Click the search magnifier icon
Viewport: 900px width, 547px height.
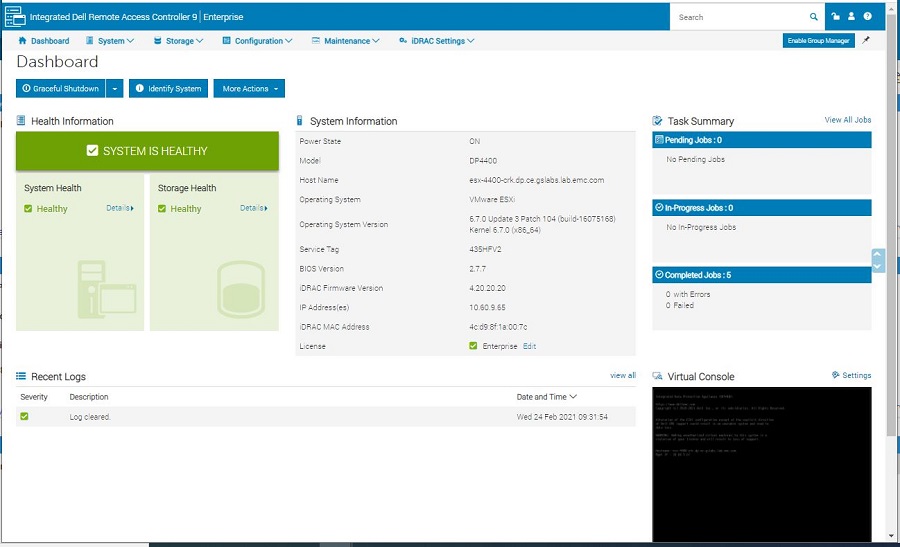tap(814, 17)
